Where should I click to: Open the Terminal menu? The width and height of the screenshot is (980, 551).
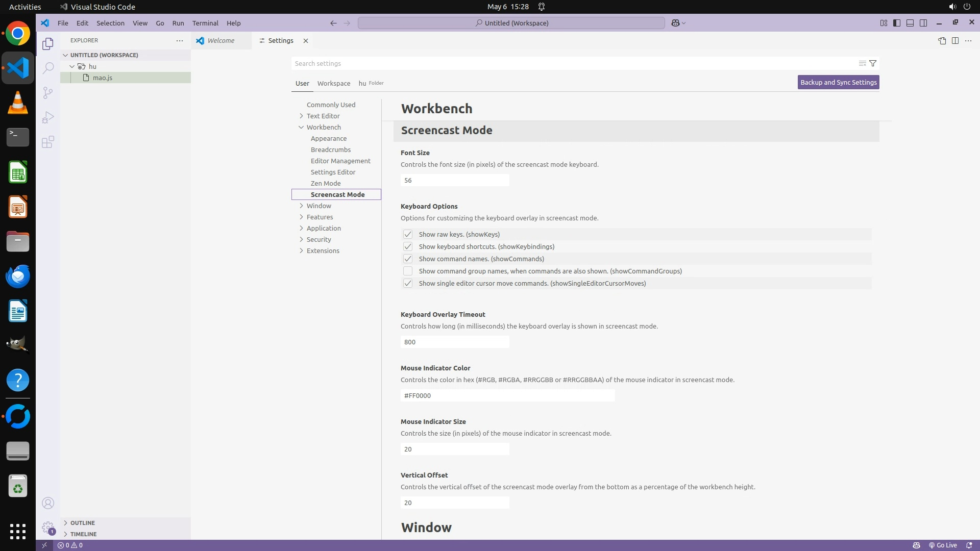[205, 23]
